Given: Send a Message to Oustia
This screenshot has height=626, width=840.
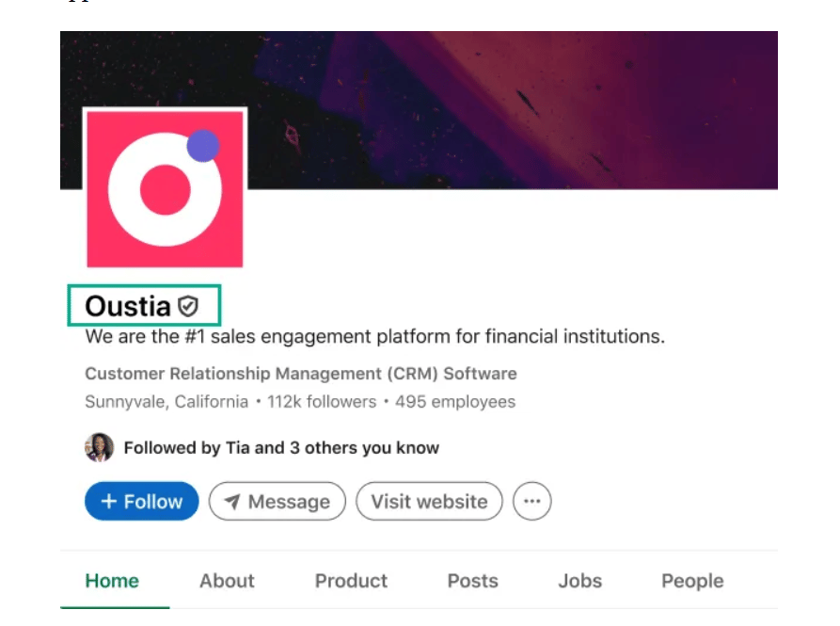Looking at the screenshot, I should [277, 501].
